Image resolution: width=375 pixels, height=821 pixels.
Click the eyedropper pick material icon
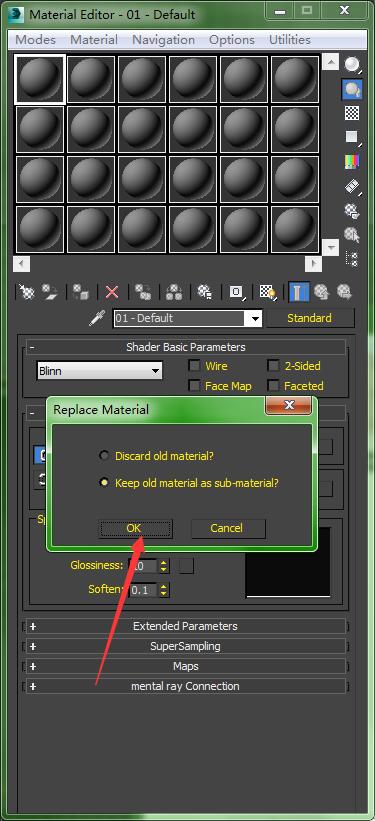(x=97, y=318)
